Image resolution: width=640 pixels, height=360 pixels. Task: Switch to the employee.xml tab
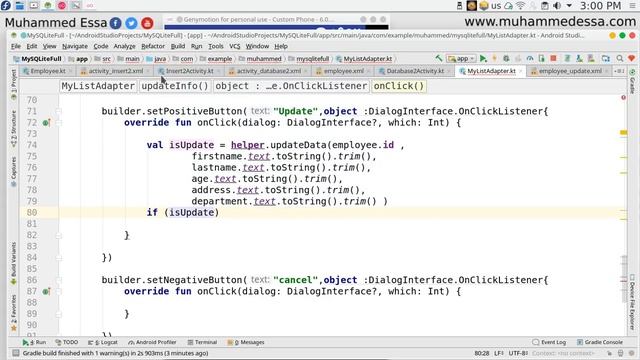[343, 71]
